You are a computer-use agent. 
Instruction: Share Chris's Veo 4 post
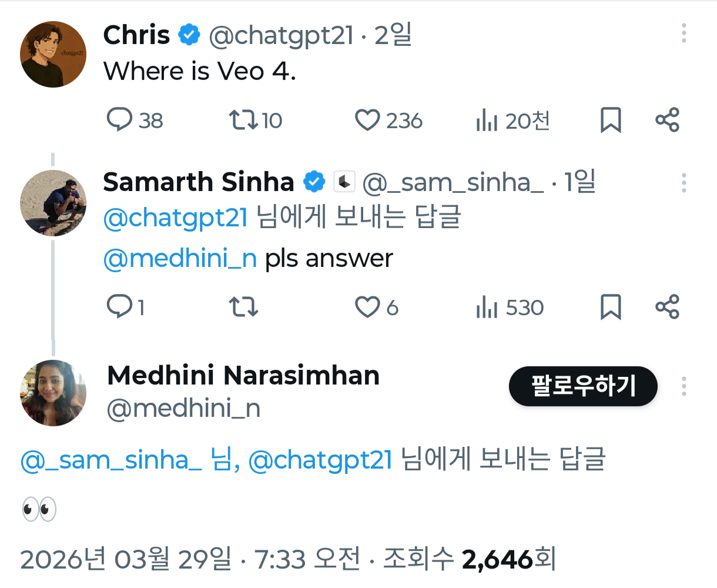(x=667, y=120)
